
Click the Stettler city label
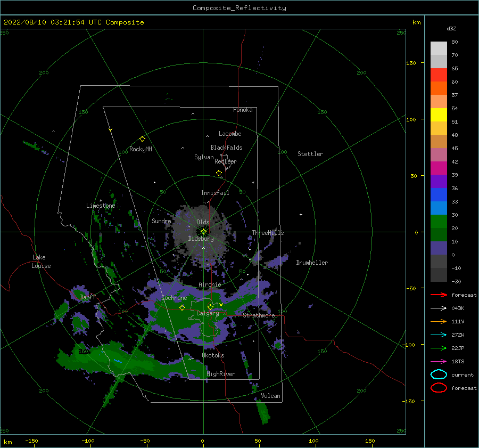(310, 154)
